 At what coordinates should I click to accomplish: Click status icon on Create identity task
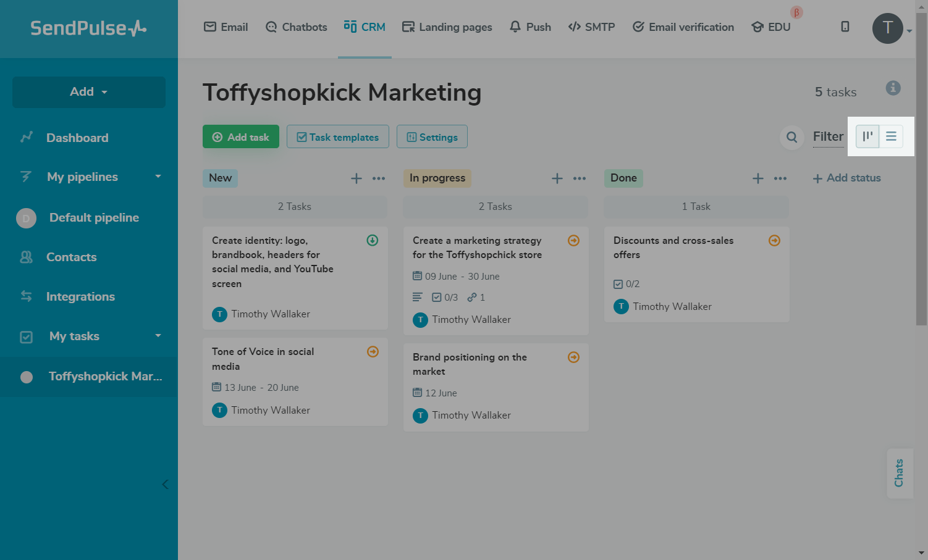[x=373, y=240]
